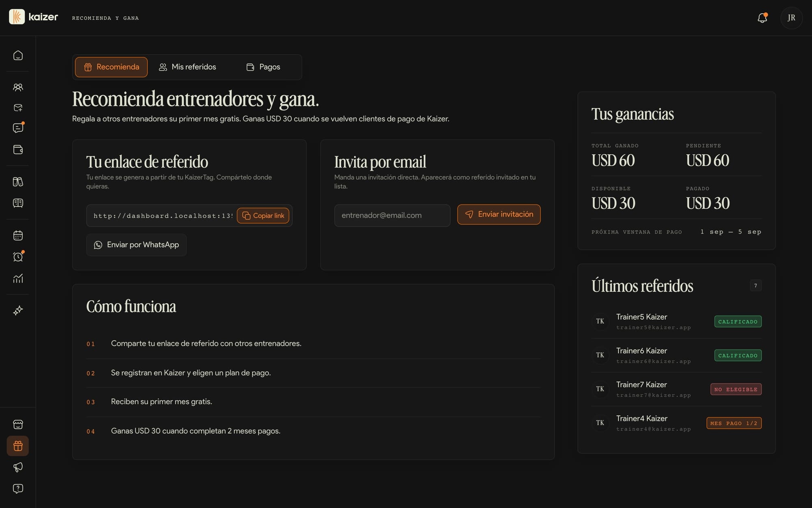Switch to the Pagos tab
812x508 pixels.
(x=263, y=67)
